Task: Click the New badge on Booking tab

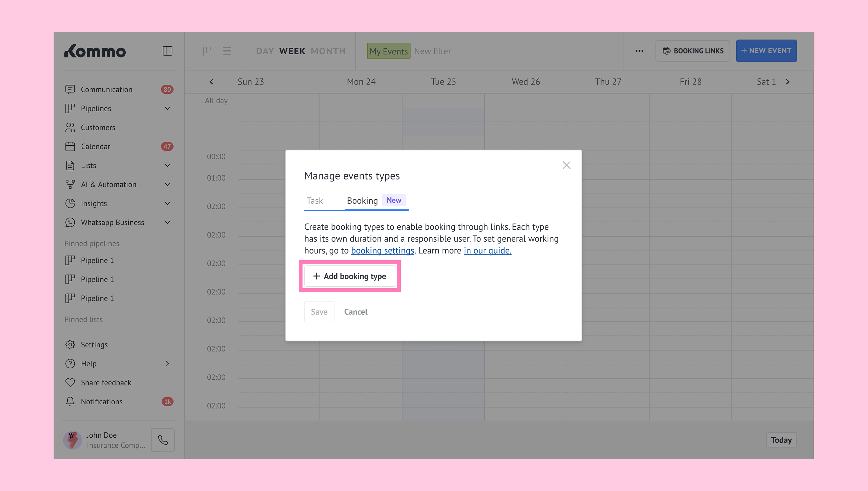Action: 394,200
